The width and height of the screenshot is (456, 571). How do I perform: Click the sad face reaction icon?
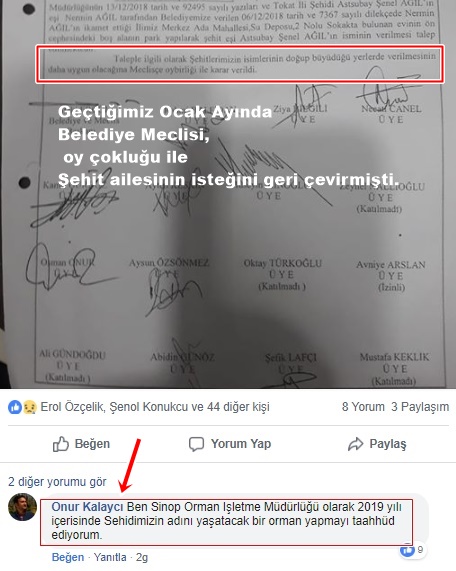click(30, 407)
